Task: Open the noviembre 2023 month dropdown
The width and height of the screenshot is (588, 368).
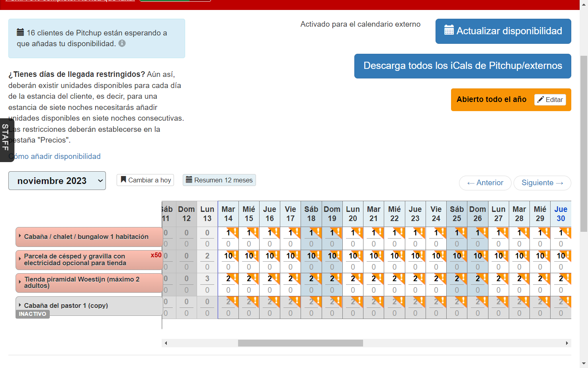Action: (x=57, y=181)
